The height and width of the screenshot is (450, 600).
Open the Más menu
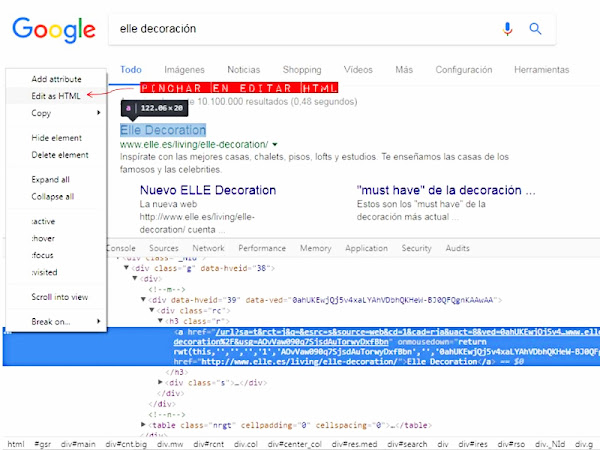pyautogui.click(x=404, y=70)
